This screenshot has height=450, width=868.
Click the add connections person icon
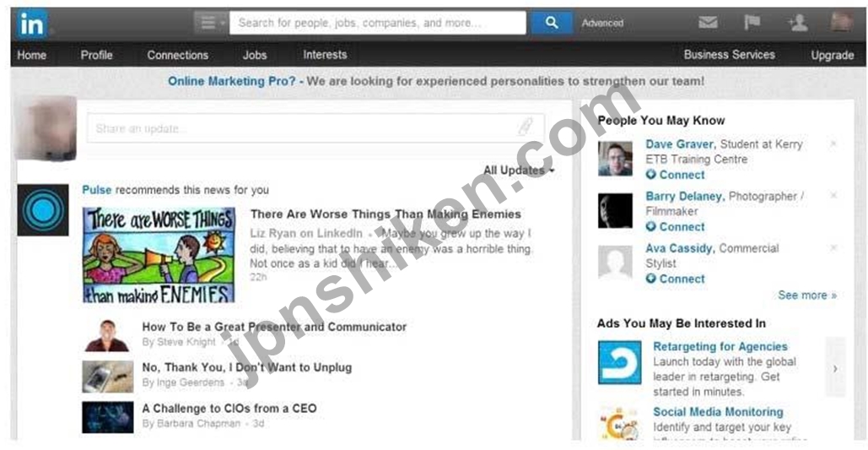(x=798, y=23)
